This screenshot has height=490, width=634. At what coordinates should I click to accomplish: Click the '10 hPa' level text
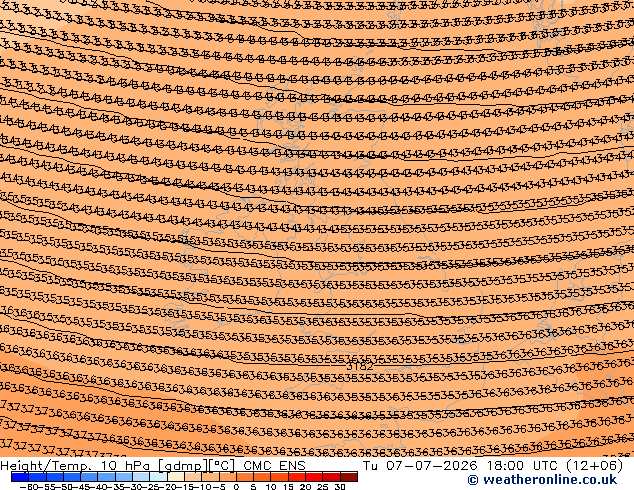click(x=126, y=466)
